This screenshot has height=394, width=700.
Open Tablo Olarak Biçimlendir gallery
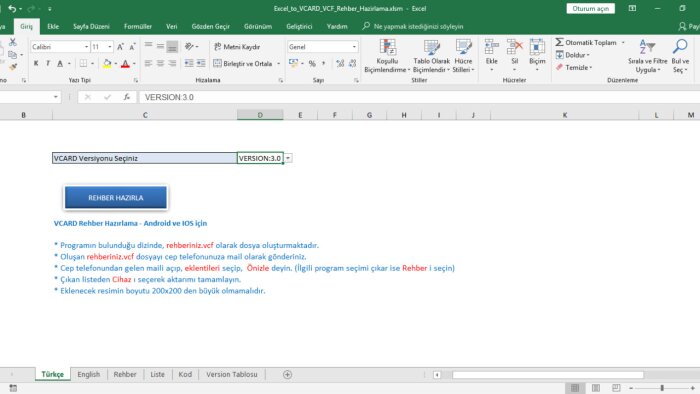[x=431, y=56]
